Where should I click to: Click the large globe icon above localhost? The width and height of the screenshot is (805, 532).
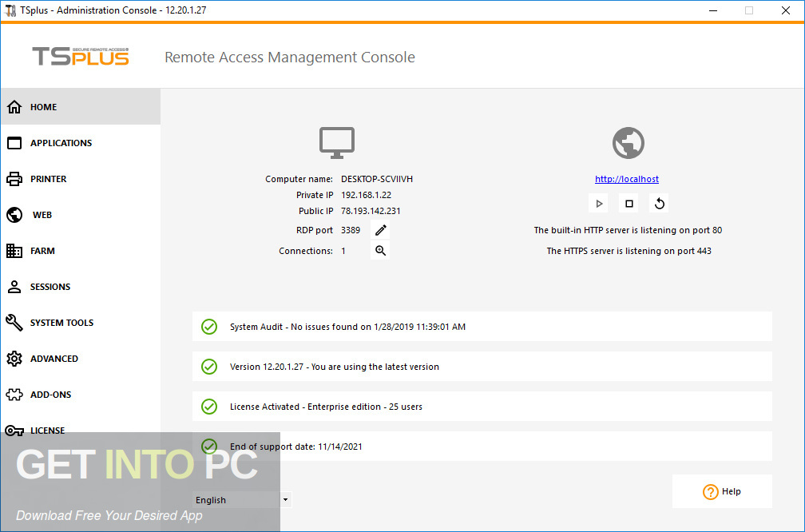pos(629,143)
